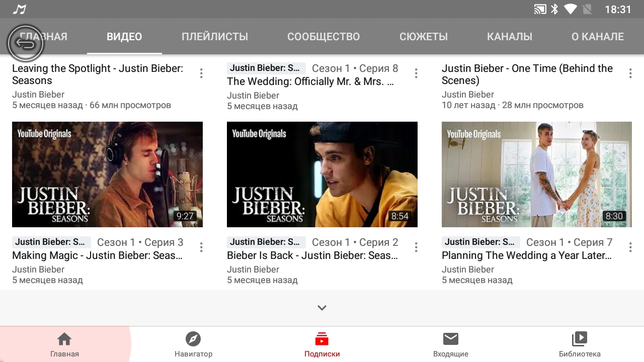Open the О канале tab
Viewport: 644px width, 362px height.
(x=597, y=37)
